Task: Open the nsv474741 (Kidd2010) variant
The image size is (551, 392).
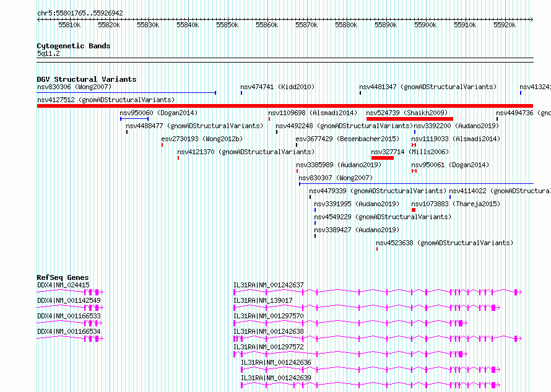Action: 277,87
